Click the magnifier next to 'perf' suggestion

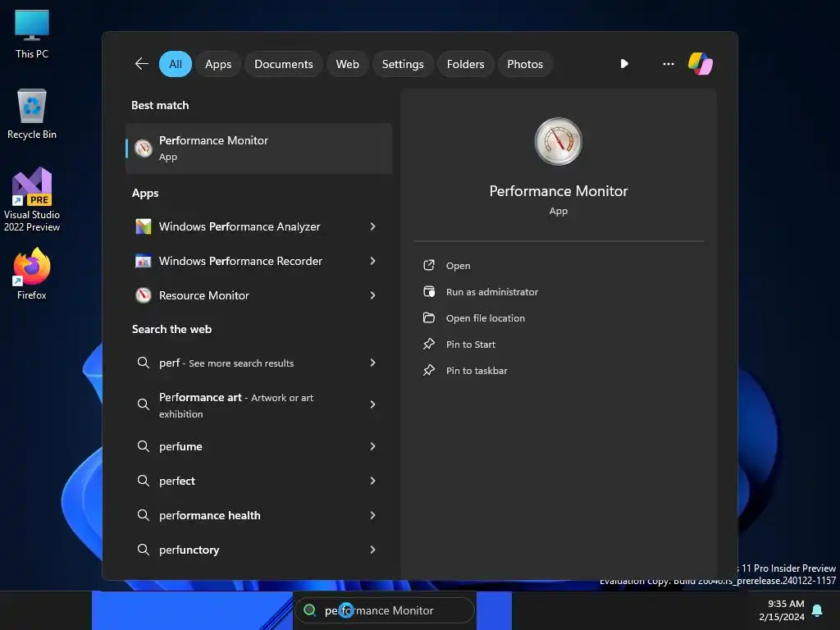[x=143, y=362]
